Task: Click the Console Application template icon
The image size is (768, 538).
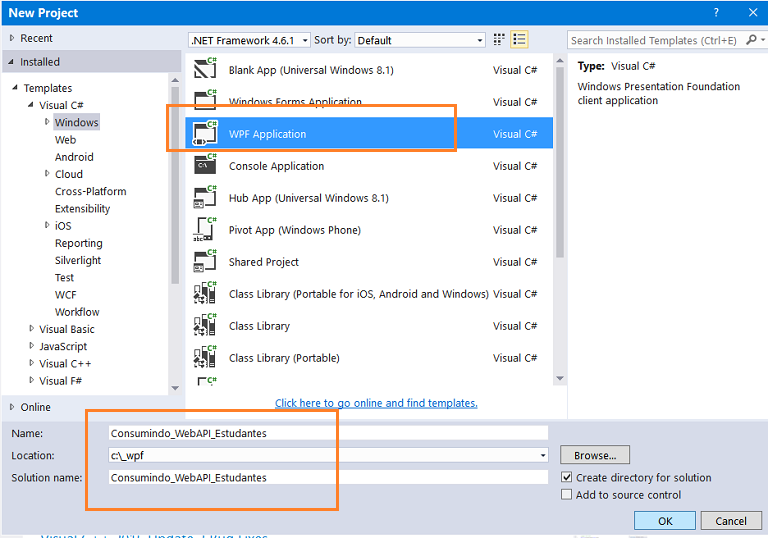Action: [206, 166]
